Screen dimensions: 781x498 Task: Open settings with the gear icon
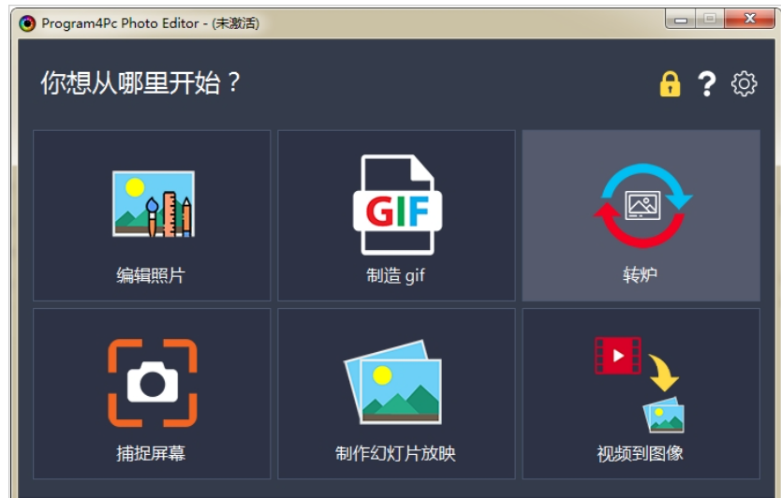(744, 84)
